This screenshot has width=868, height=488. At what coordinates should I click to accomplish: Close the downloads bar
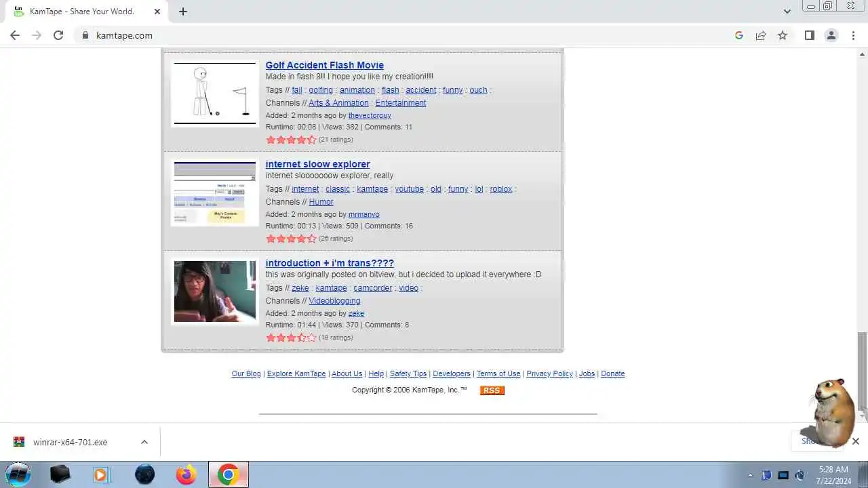pyautogui.click(x=856, y=441)
